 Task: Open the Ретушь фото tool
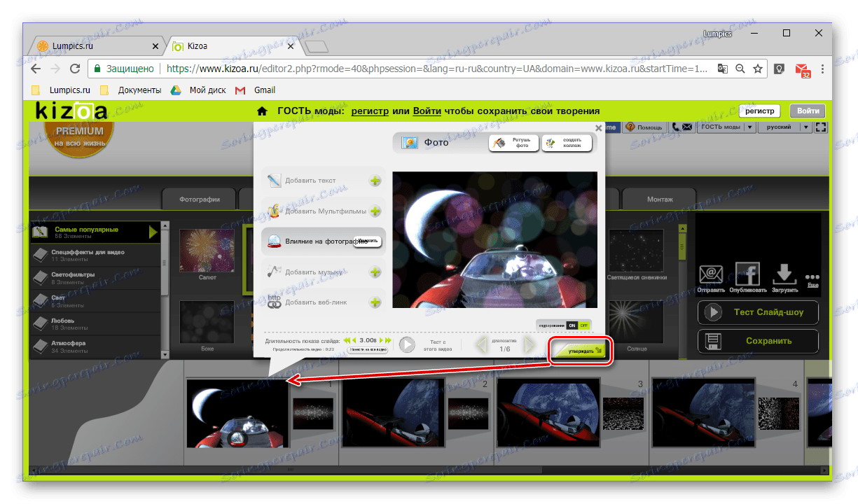coord(513,143)
